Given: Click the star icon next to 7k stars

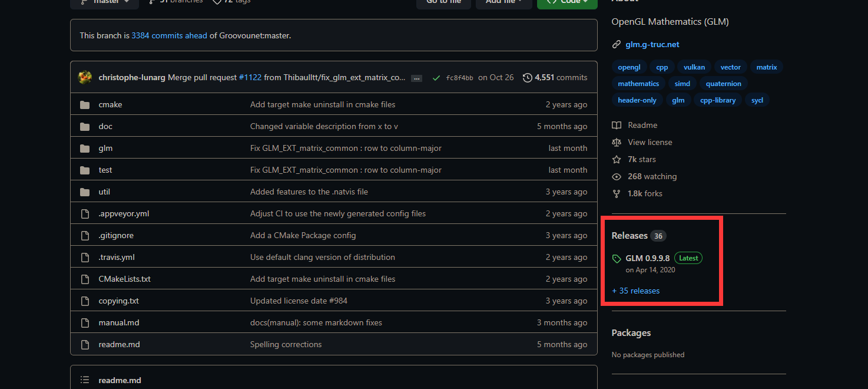Looking at the screenshot, I should click(x=617, y=159).
